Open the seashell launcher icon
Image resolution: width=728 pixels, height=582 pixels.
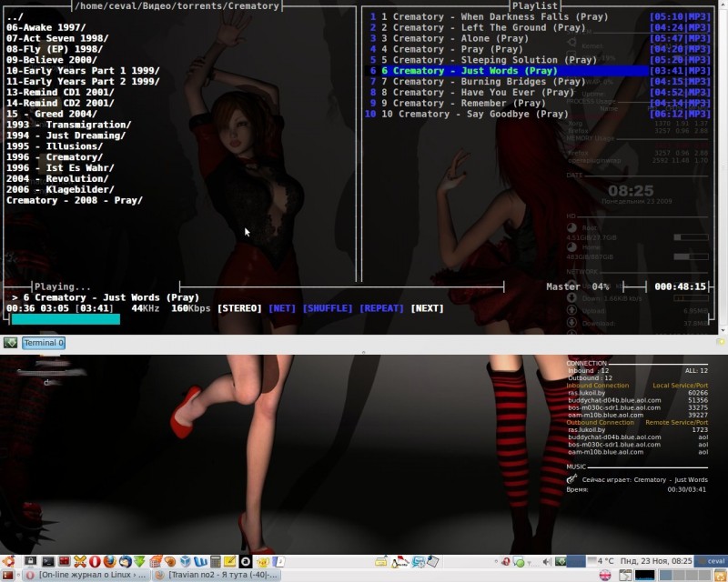[x=170, y=562]
